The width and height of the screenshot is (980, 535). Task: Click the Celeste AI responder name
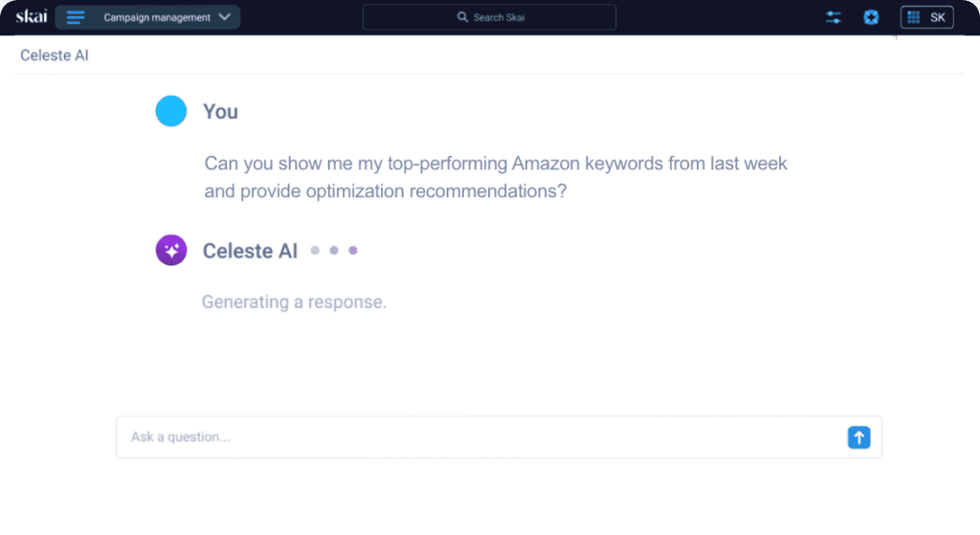pyautogui.click(x=250, y=251)
